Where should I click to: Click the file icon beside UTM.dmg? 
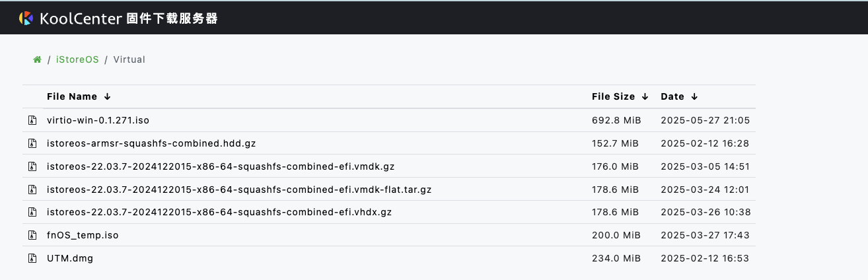pos(31,258)
